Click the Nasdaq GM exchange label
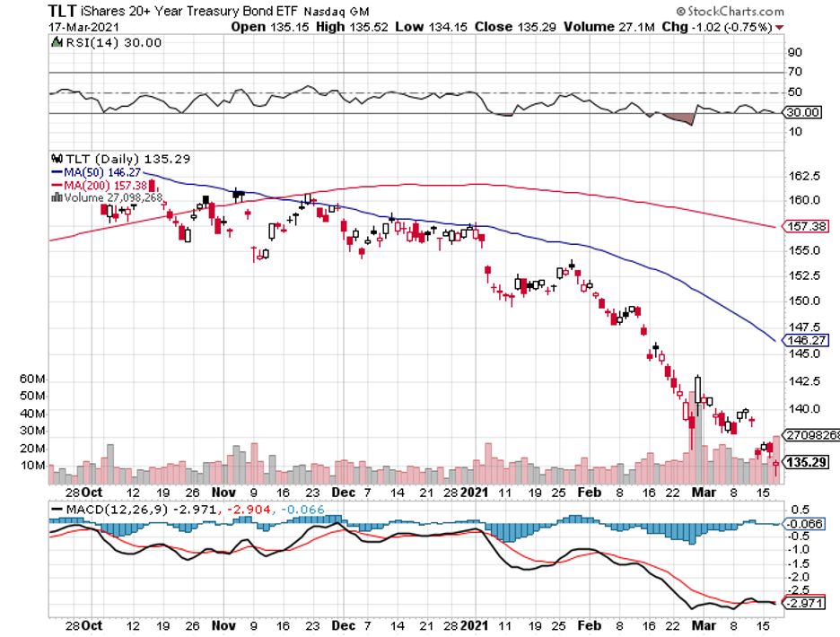 click(337, 12)
